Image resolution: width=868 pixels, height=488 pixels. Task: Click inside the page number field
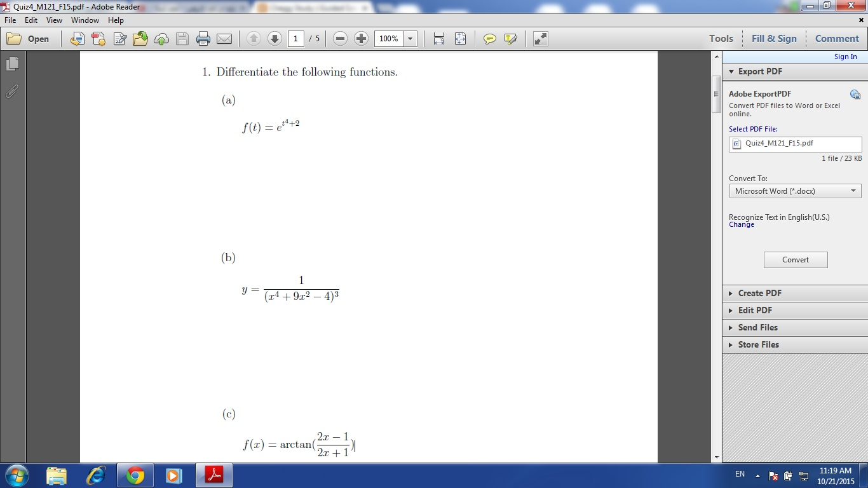295,39
